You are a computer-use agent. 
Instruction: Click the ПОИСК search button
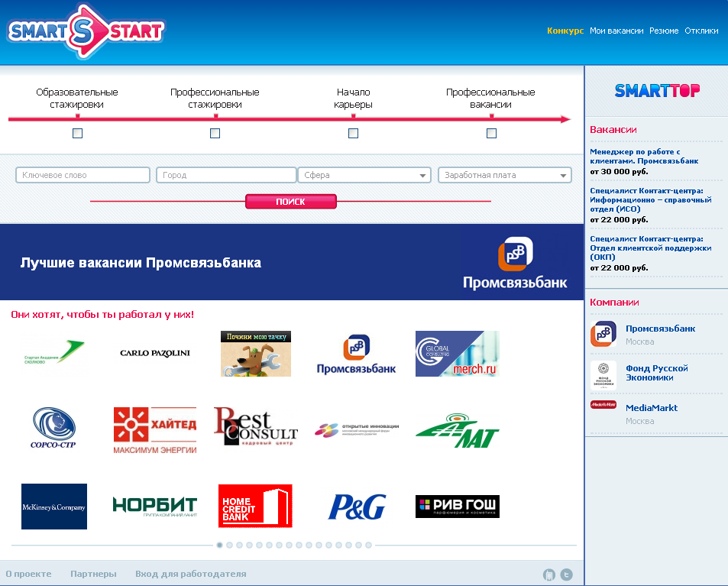[x=290, y=202]
